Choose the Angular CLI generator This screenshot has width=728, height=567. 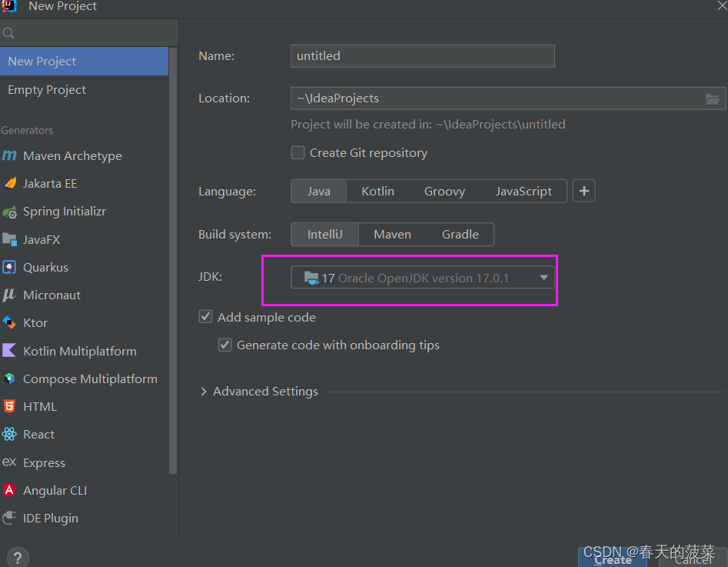pyautogui.click(x=84, y=490)
